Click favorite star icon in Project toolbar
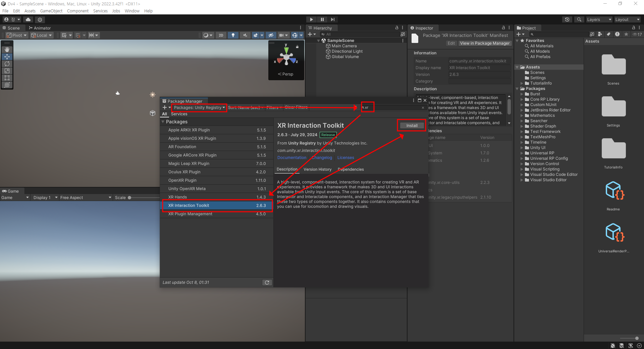644x349 pixels. 626,34
